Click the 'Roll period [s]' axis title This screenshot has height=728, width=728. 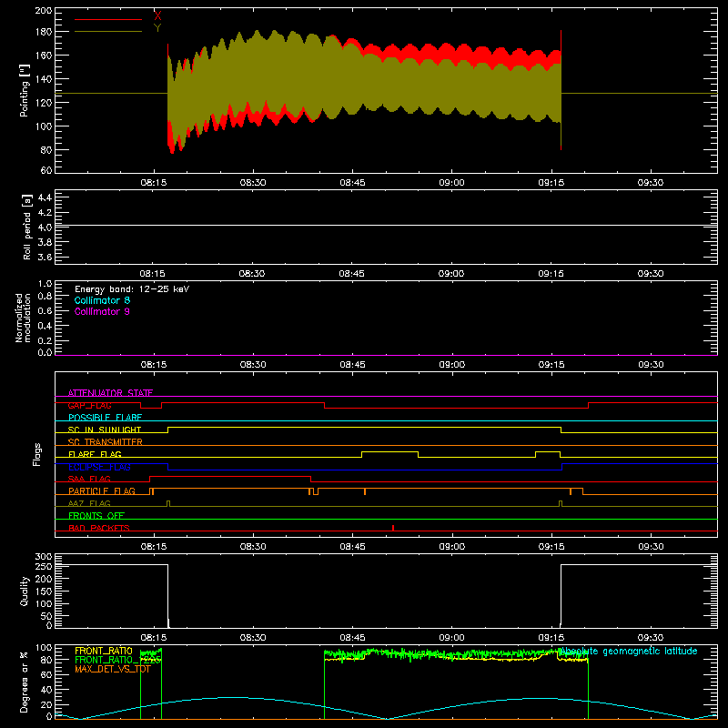point(27,227)
